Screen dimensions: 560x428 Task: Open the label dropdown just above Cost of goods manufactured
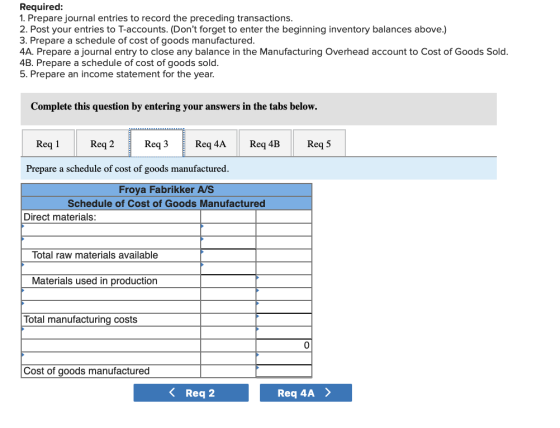tap(111, 358)
